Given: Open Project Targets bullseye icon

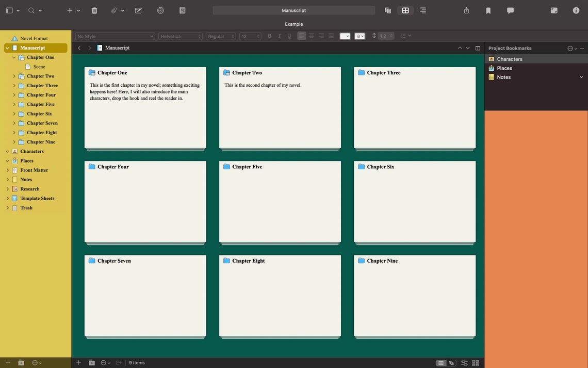Looking at the screenshot, I should [x=160, y=10].
